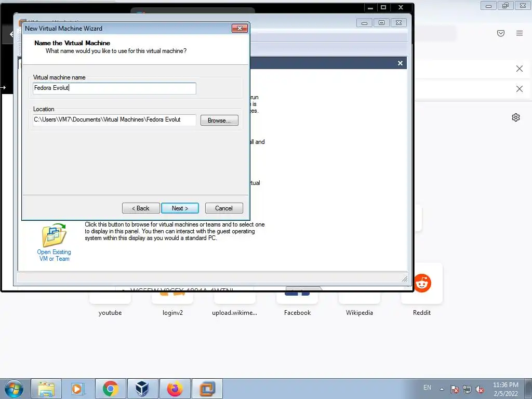Switch to VMware Workstation in taskbar
This screenshot has width=532, height=399.
207,389
